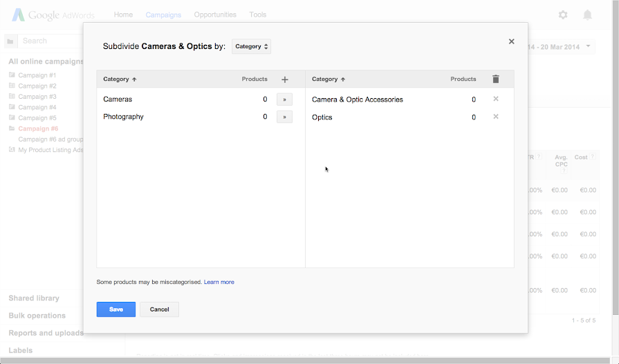This screenshot has width=619, height=364.
Task: Click the trash icon to remove all
Action: [x=495, y=79]
